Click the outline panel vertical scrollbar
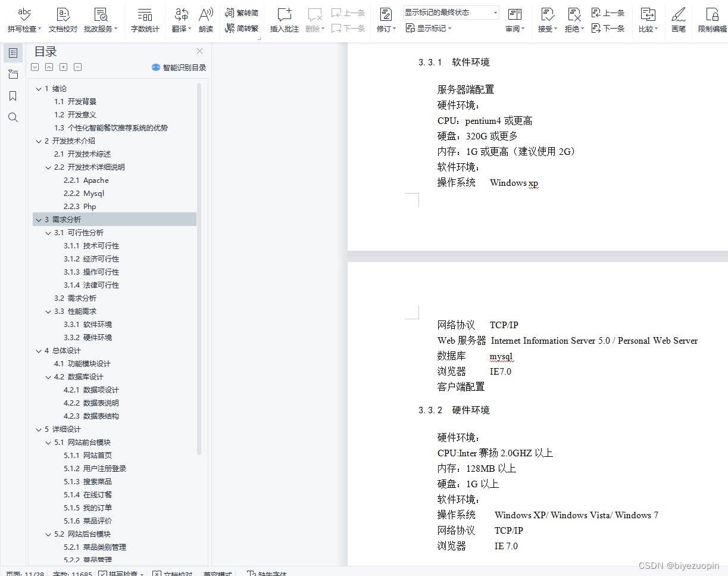728x576 pixels. 199,268
